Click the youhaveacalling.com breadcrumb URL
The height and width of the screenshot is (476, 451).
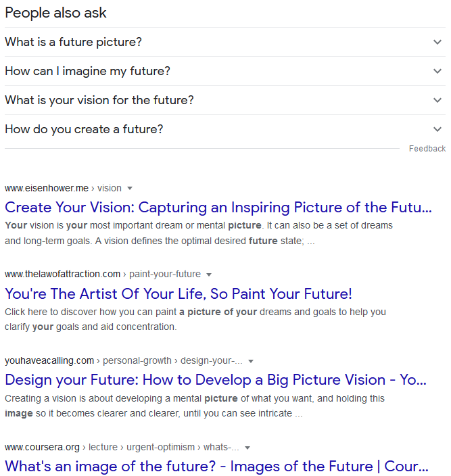click(49, 360)
